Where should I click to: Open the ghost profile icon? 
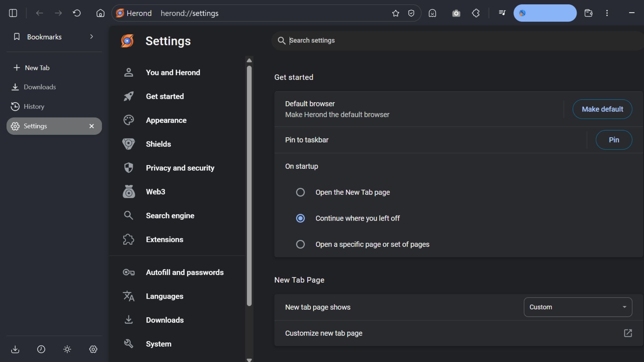tap(432, 13)
